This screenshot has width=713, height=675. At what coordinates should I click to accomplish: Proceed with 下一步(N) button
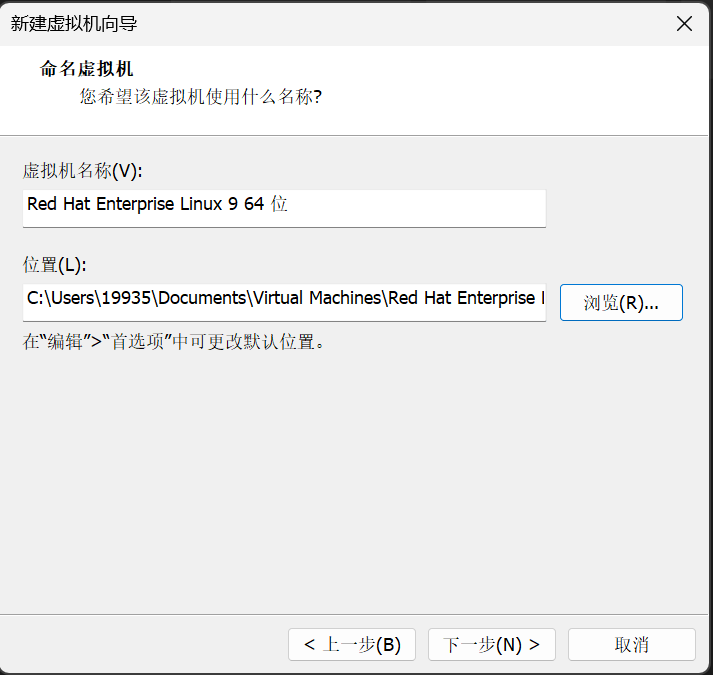coord(492,645)
